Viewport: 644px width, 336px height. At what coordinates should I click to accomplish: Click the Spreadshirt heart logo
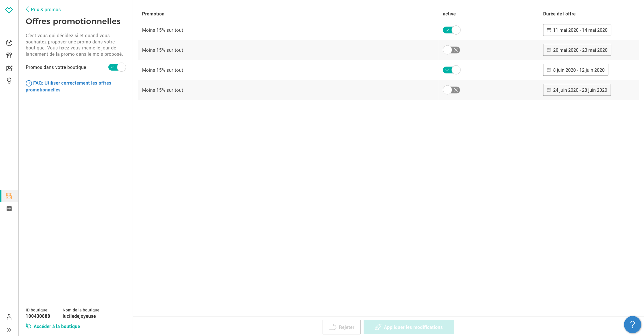9,10
